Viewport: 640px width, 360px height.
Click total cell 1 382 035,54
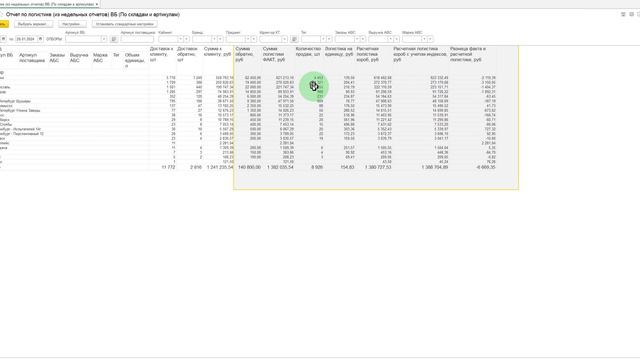pos(280,167)
